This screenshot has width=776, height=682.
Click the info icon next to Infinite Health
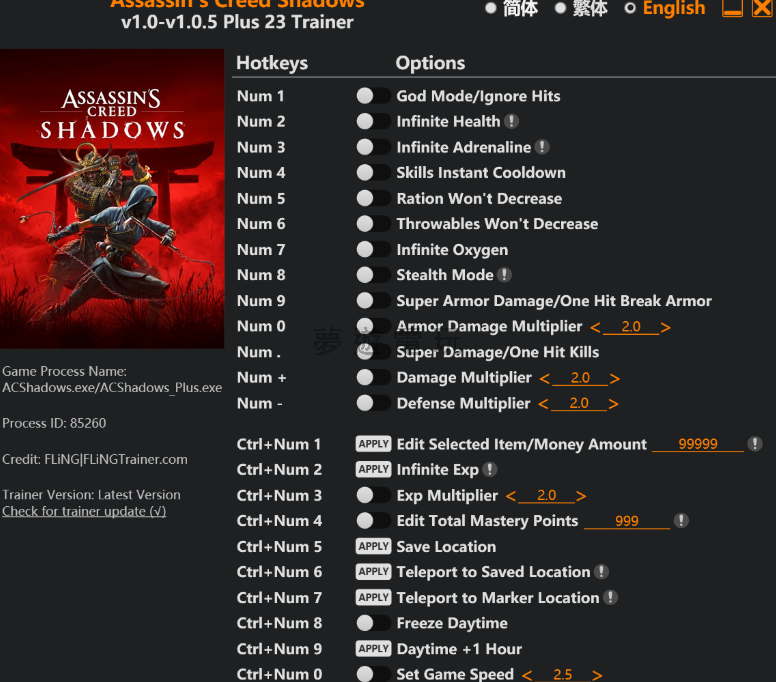pyautogui.click(x=511, y=121)
